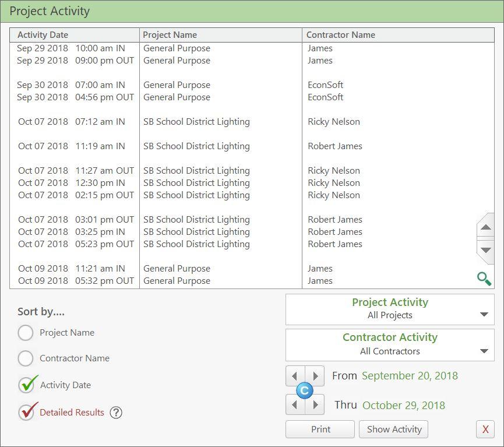Select the Project Name sort radio button
This screenshot has width=504, height=447.
pyautogui.click(x=26, y=333)
